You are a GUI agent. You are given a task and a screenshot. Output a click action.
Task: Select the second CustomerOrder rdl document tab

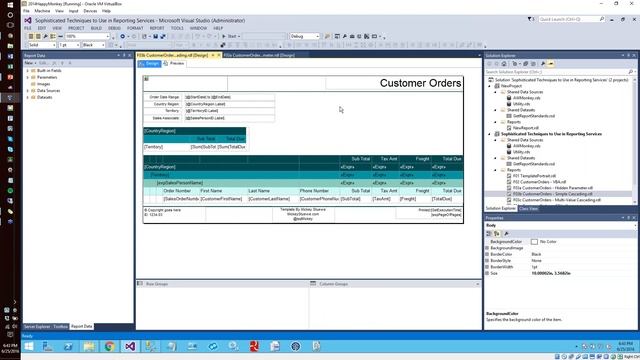[259, 55]
